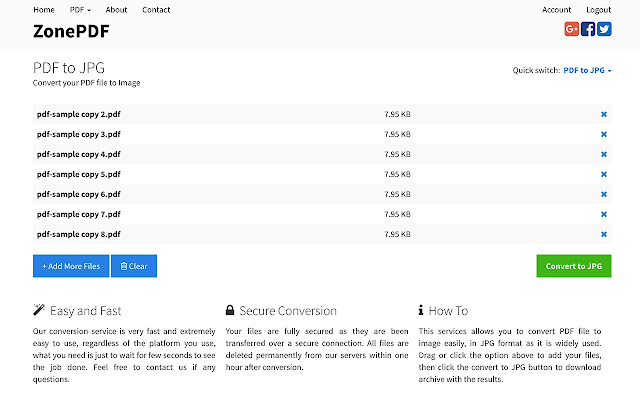
Task: Select the file name pdf-sample copy 6.pdf
Action: click(x=79, y=194)
